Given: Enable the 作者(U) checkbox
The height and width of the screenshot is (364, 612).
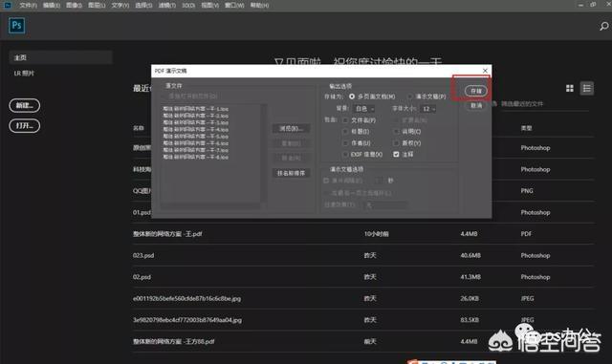Looking at the screenshot, I should tap(345, 143).
